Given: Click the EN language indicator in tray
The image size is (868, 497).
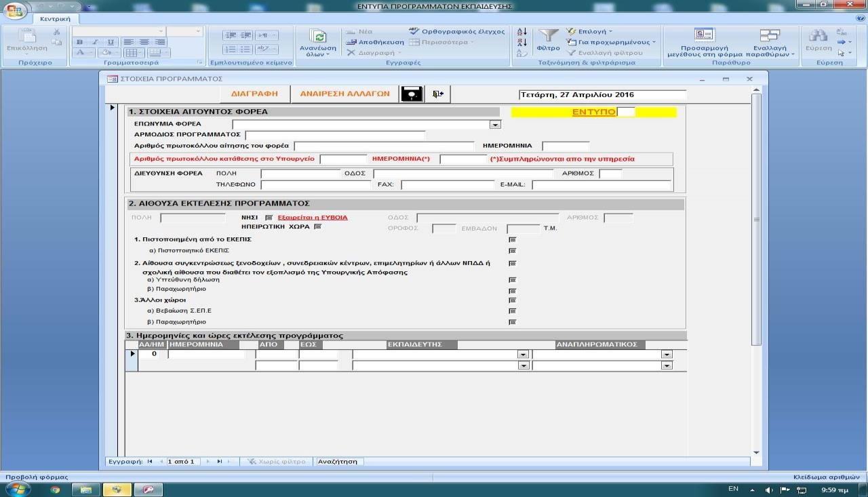Looking at the screenshot, I should [x=733, y=489].
